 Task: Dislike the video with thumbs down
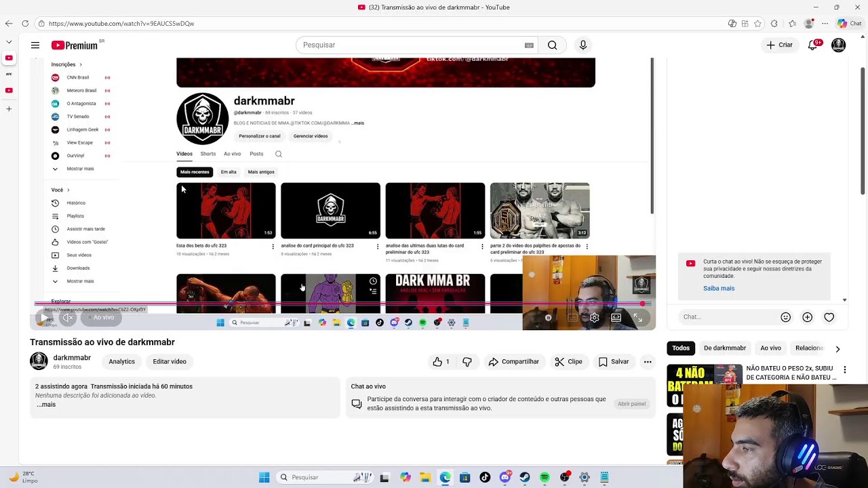(x=467, y=362)
